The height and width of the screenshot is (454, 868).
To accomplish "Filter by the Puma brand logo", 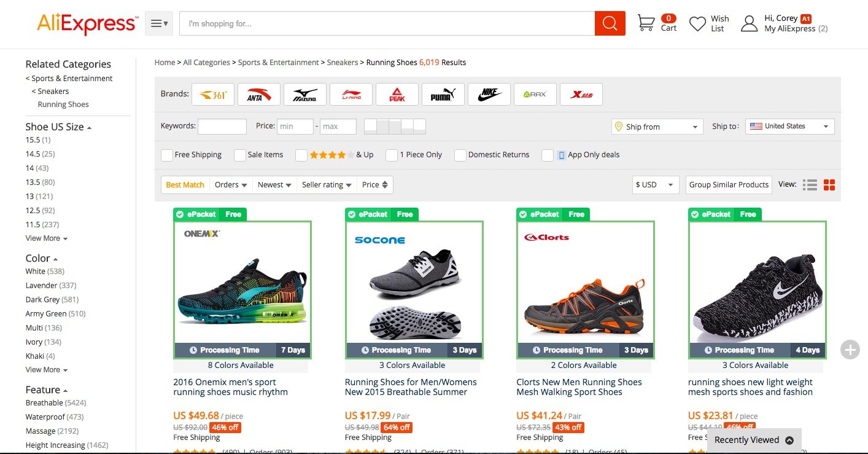I will click(443, 94).
